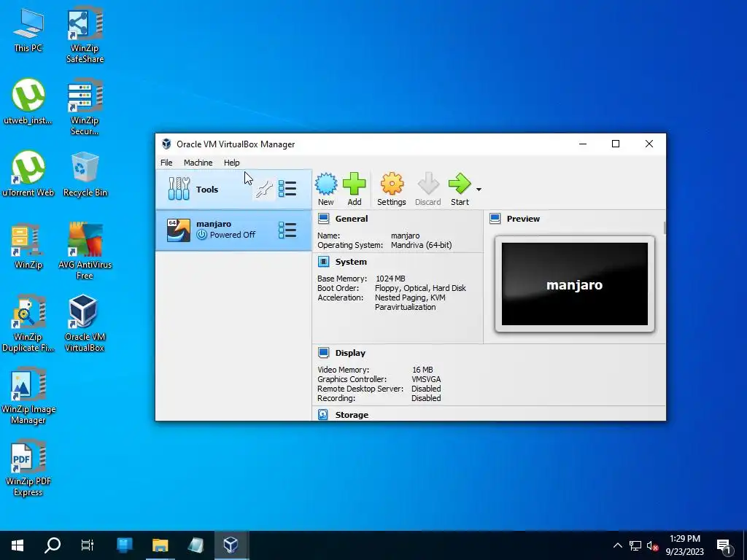747x560 pixels.
Task: Click the Floppy, Optical, Hard Disk boot order
Action: coord(420,288)
